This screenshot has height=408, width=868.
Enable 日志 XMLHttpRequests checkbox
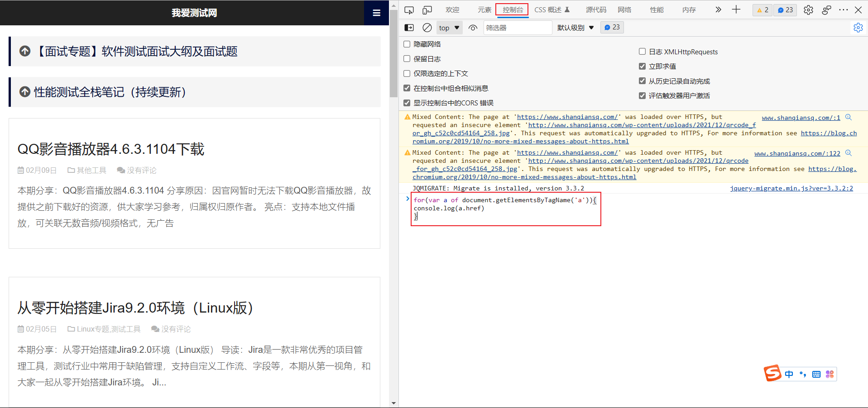(642, 52)
